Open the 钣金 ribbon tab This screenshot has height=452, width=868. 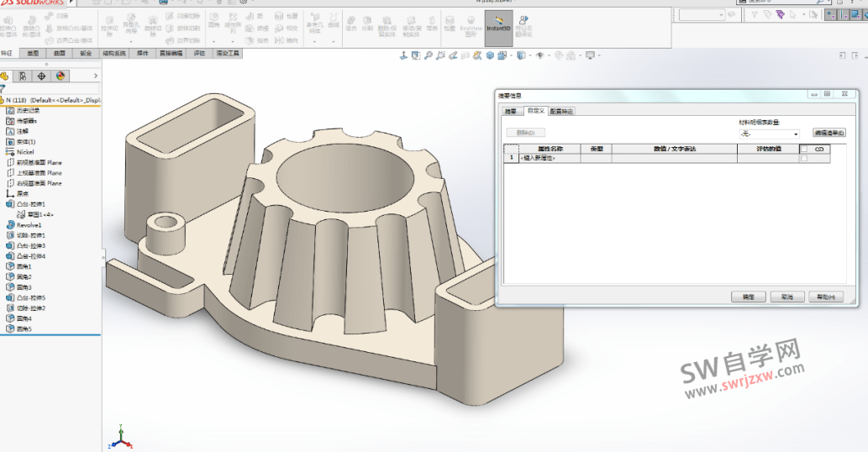87,53
